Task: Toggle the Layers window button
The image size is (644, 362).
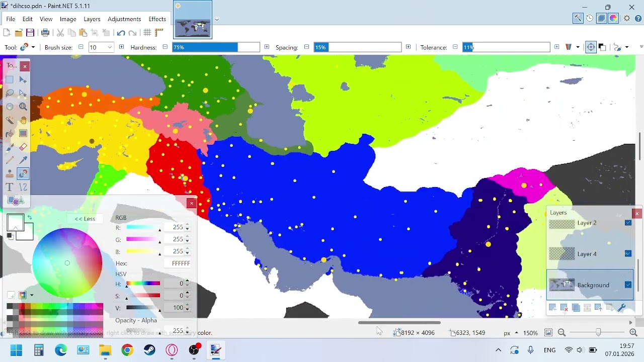Action: [602, 18]
